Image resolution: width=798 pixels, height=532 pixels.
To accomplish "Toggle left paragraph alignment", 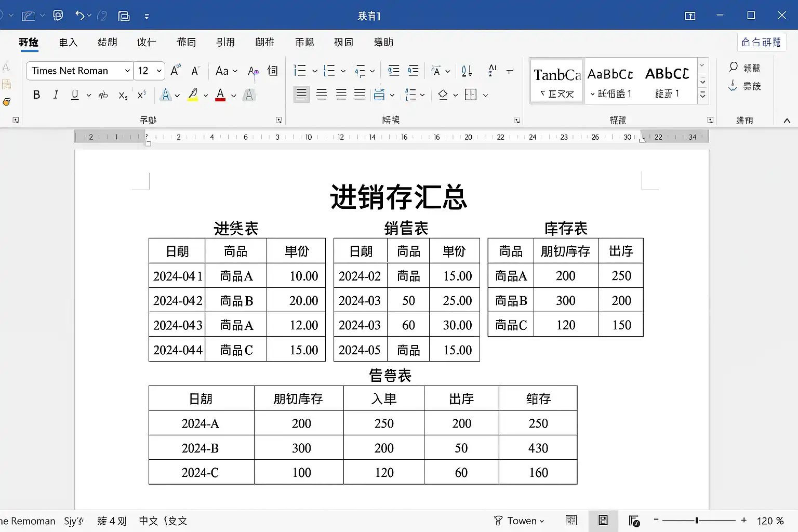I will click(301, 95).
